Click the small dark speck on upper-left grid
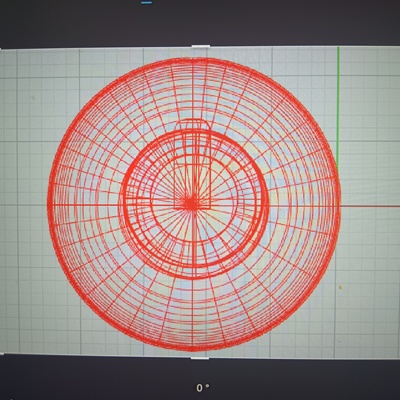Screen dimensions: 400x400 point(33,98)
